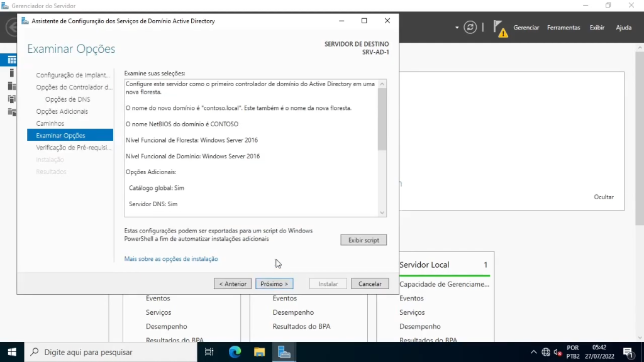The image size is (644, 362).
Task: Open the Action Center notification icon
Action: (628, 352)
